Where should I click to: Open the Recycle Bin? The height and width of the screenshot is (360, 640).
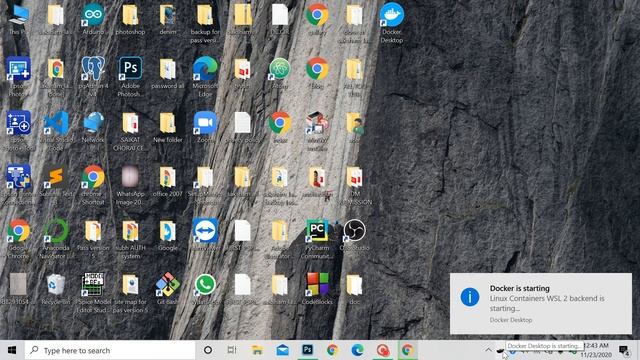point(56,289)
